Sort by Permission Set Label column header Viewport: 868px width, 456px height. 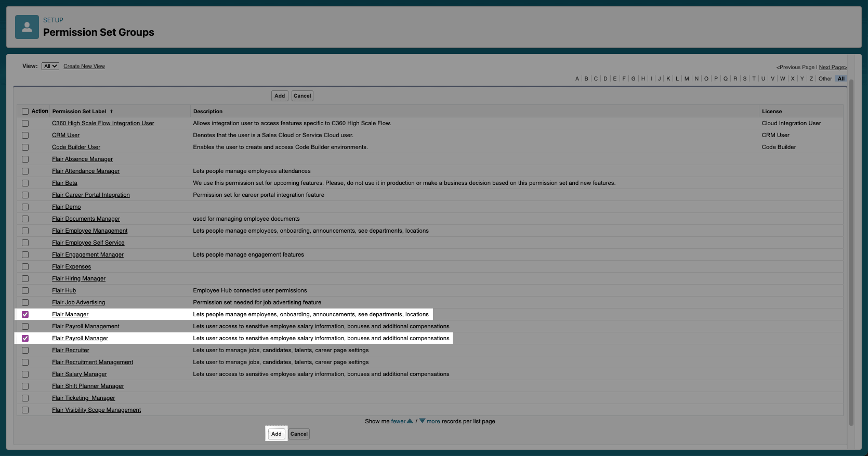tap(79, 111)
